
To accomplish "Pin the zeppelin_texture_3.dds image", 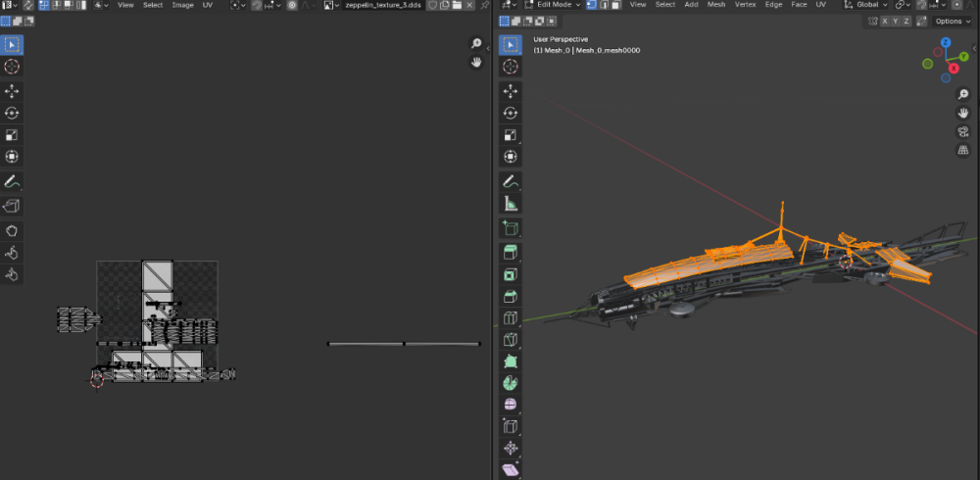I will tap(484, 5).
